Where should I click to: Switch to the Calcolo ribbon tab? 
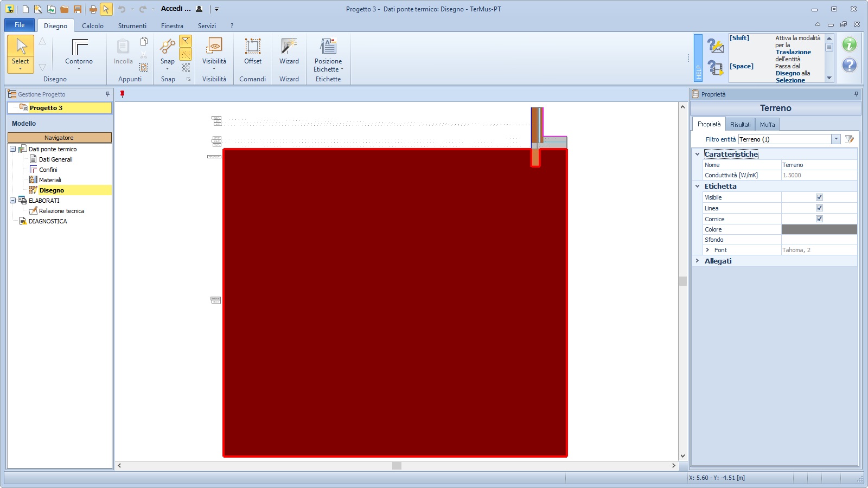tap(93, 25)
